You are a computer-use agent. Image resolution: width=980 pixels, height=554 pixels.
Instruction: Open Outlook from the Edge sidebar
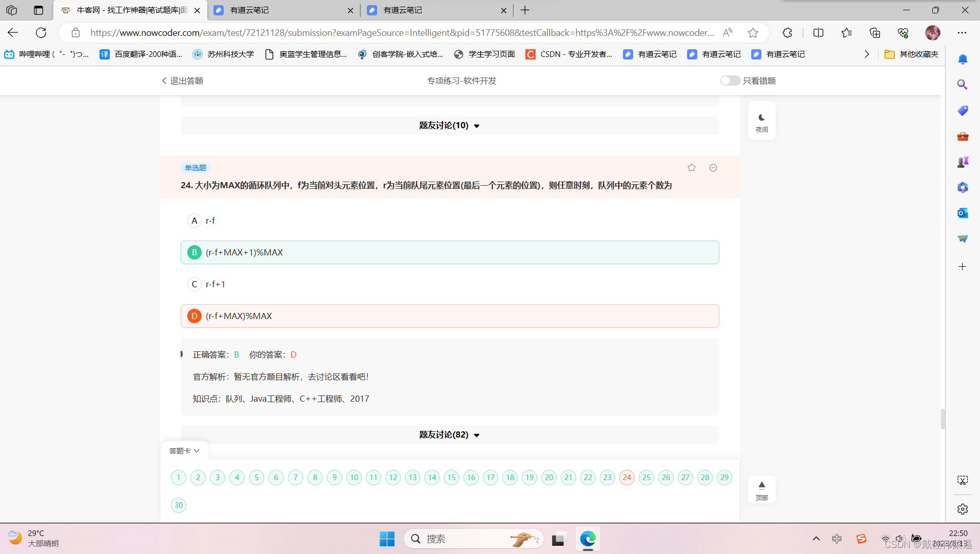[x=963, y=213]
